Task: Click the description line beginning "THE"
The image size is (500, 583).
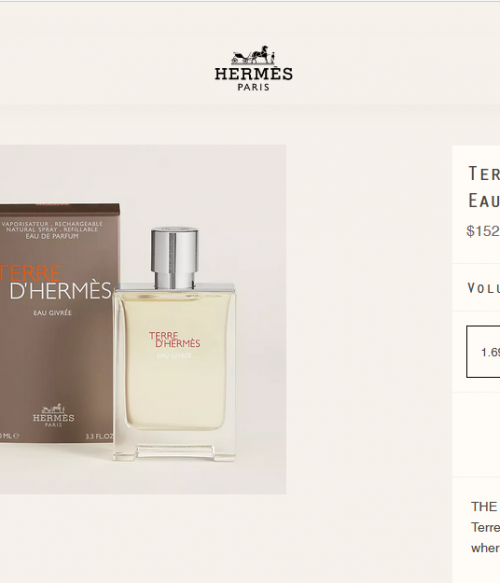Action: (484, 507)
